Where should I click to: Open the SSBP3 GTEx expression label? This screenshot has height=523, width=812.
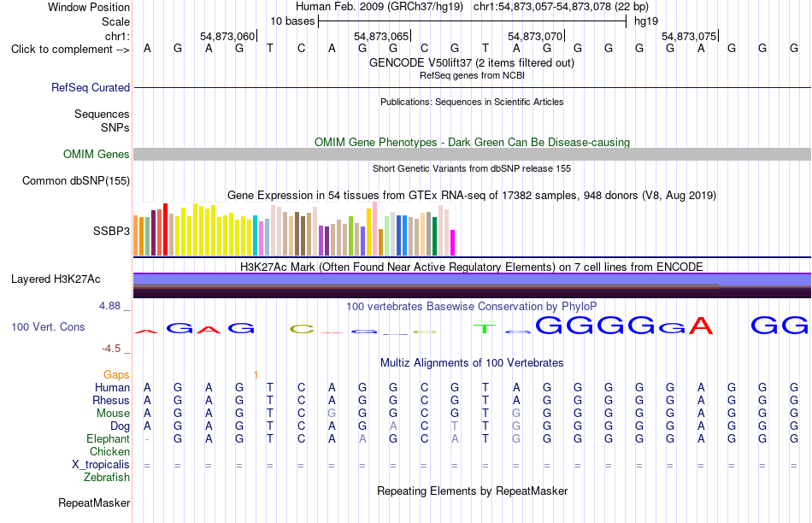pos(111,231)
